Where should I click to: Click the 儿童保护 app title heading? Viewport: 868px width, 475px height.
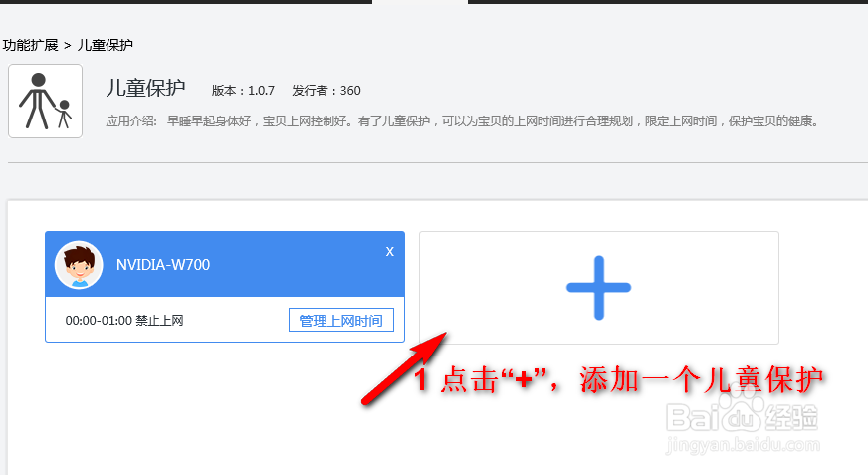coord(145,88)
